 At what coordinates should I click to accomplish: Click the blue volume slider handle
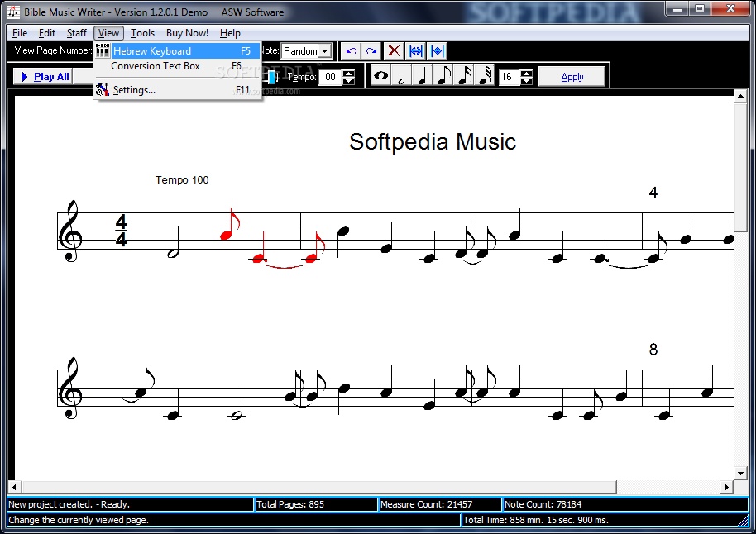tap(272, 77)
